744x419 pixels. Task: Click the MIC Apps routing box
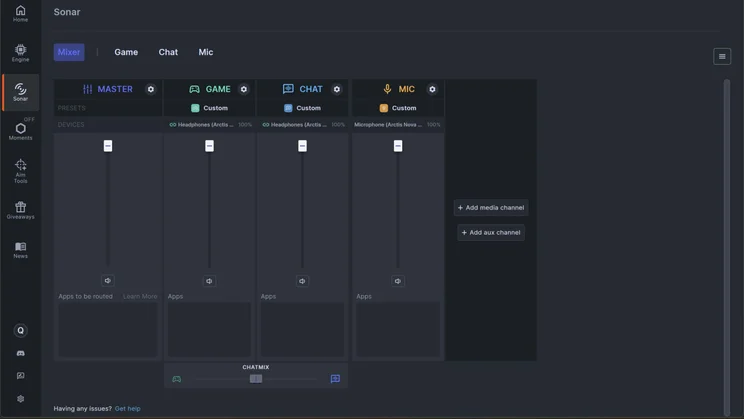coord(398,329)
